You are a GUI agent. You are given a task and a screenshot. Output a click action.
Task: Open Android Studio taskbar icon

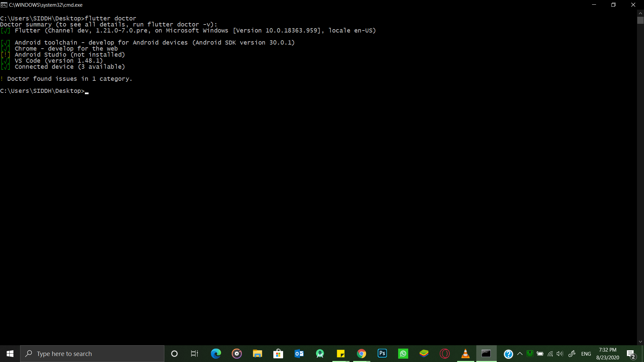tap(320, 354)
